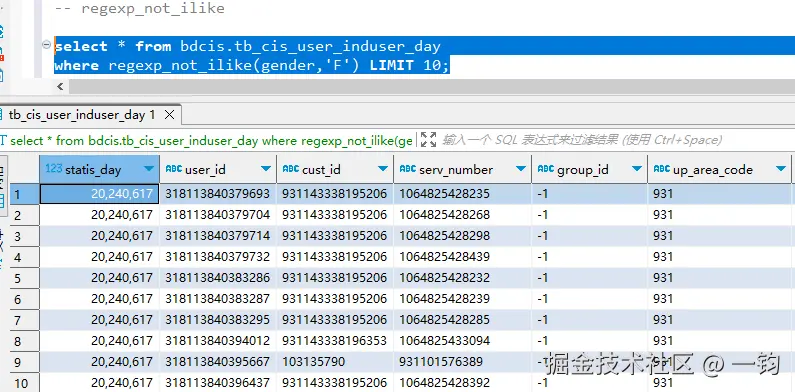Click the editor horizontal scrollbar track

431,87
